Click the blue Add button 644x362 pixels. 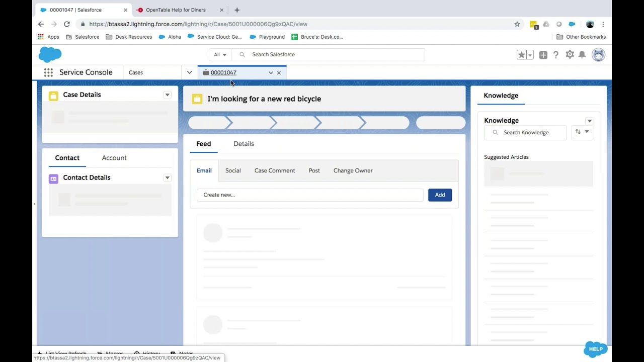(440, 195)
